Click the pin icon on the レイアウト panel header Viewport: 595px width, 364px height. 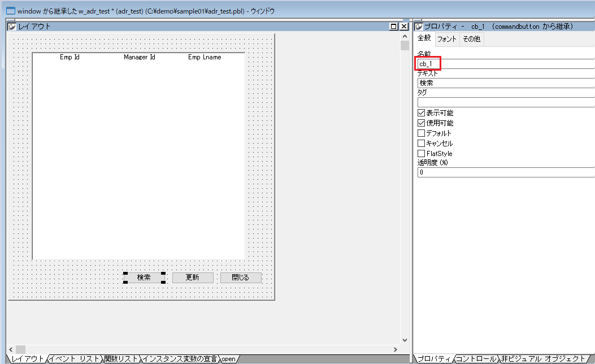(12, 27)
